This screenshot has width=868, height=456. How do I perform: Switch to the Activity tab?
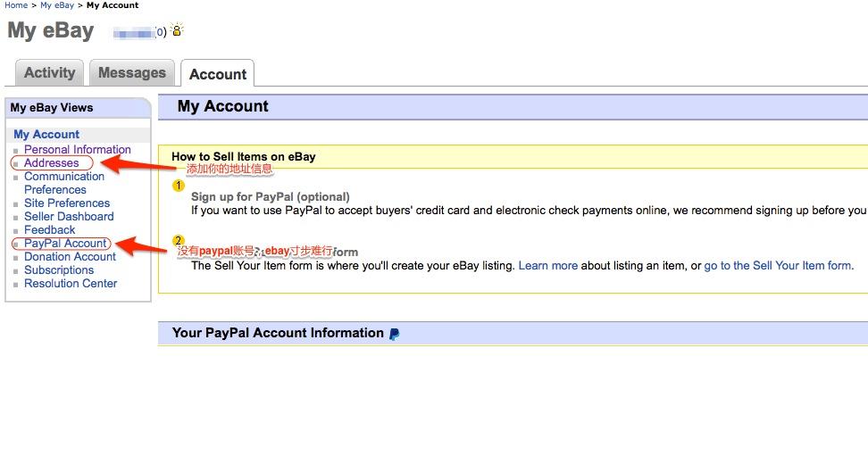(49, 72)
